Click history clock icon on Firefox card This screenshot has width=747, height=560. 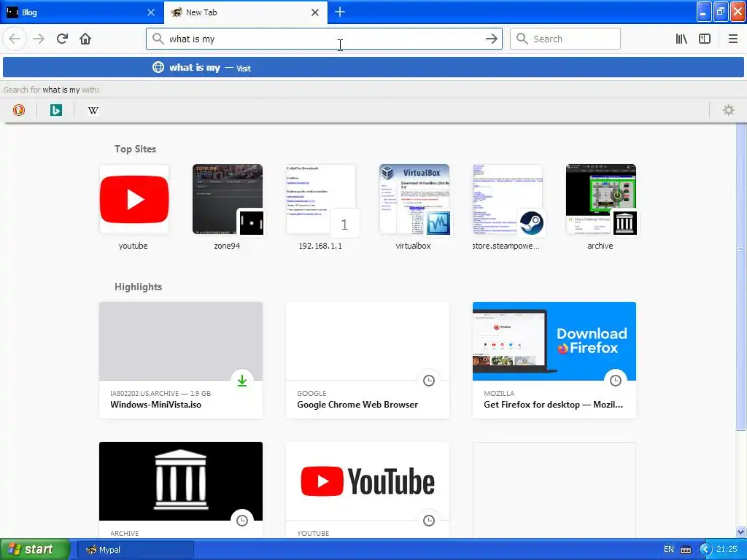[x=616, y=381]
